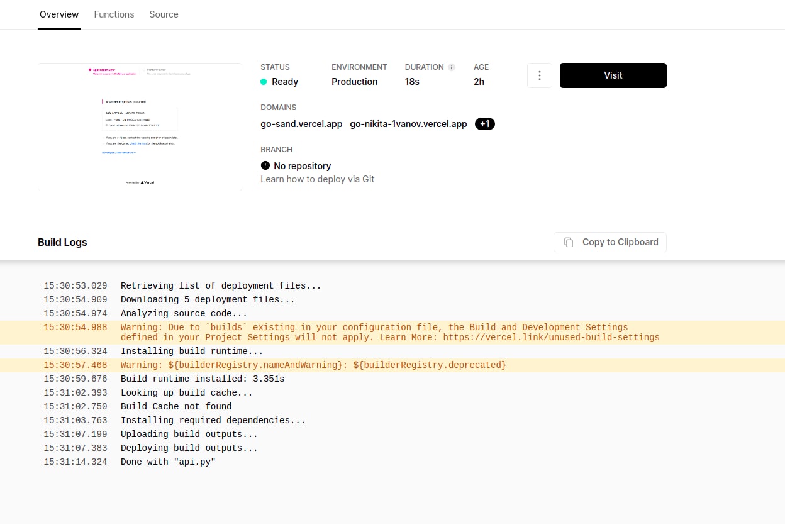The width and height of the screenshot is (785, 532).
Task: Click timestamp 15:30:53.029
Action: pos(75,286)
